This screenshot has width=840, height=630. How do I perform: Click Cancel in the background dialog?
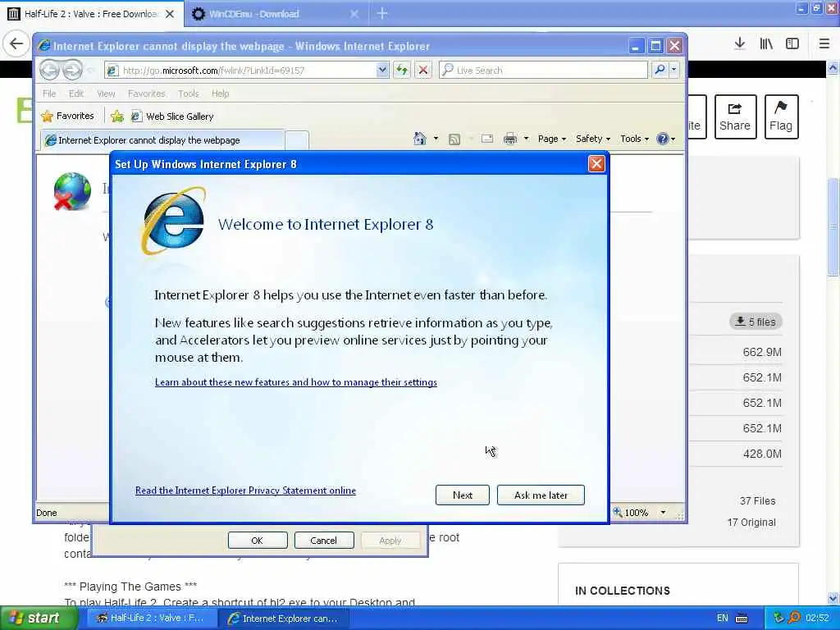[x=323, y=540]
